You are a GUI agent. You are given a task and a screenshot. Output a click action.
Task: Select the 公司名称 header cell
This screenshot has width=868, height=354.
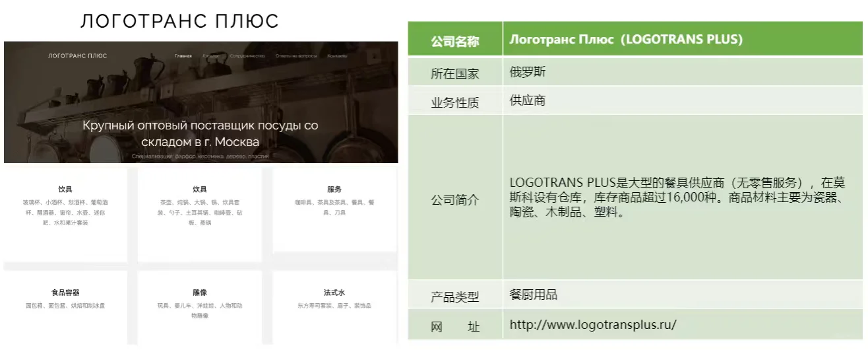click(x=455, y=40)
